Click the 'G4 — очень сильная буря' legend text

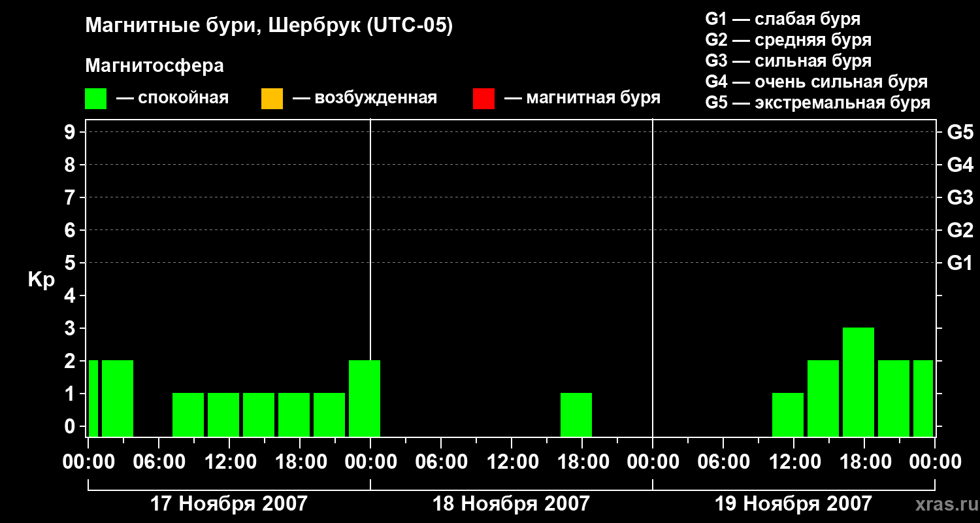(817, 82)
